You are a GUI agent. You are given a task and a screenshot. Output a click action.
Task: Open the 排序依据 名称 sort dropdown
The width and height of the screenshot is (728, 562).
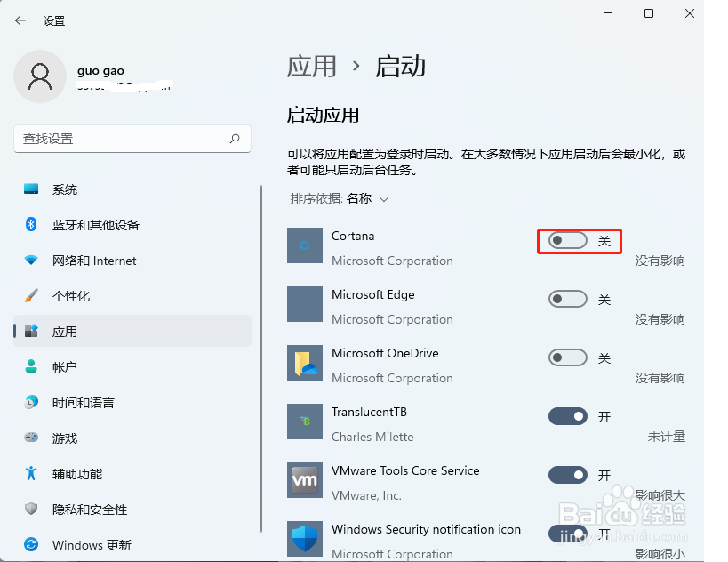pos(340,199)
